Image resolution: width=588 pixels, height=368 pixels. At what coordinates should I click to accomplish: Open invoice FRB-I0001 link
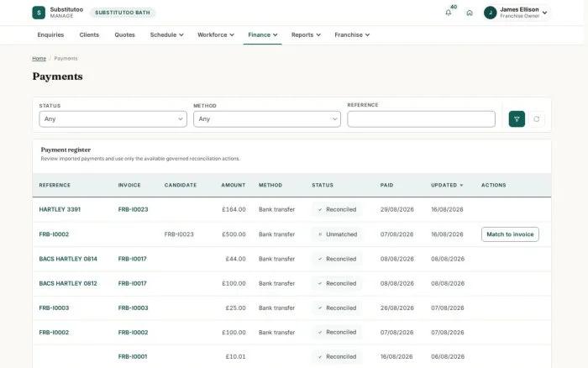pyautogui.click(x=133, y=357)
